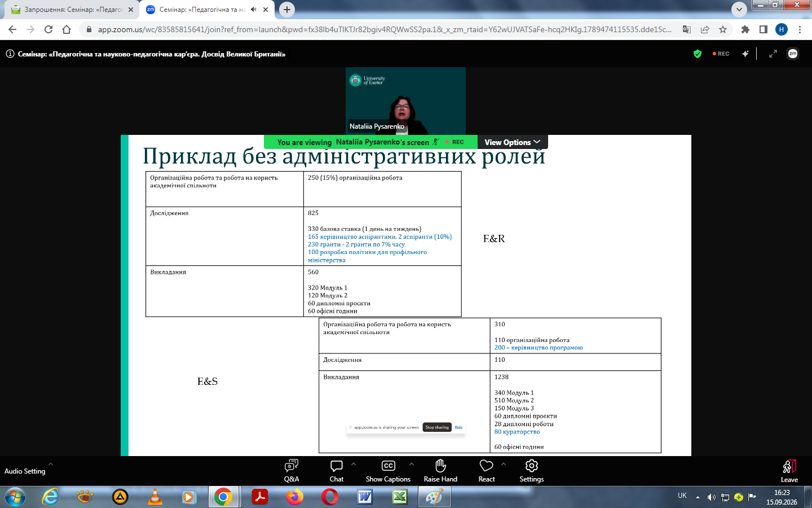Reload the current page
The image size is (812, 508).
[48, 29]
